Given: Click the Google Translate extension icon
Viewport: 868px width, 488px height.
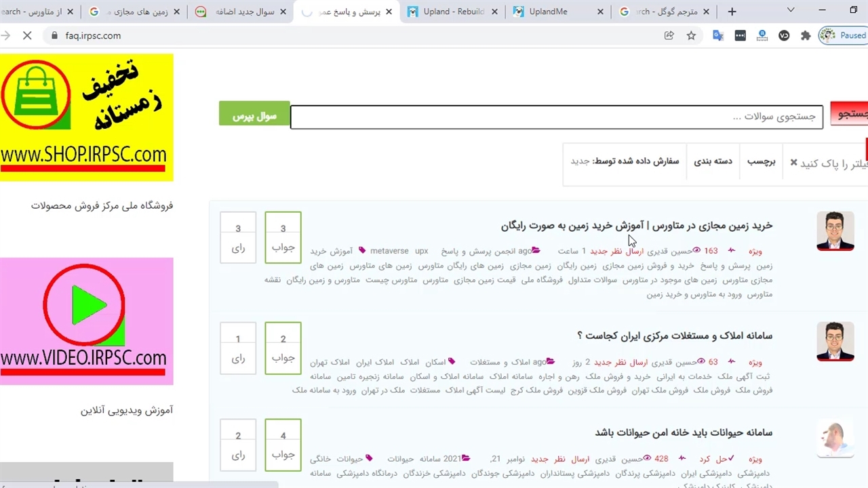Looking at the screenshot, I should click(718, 35).
